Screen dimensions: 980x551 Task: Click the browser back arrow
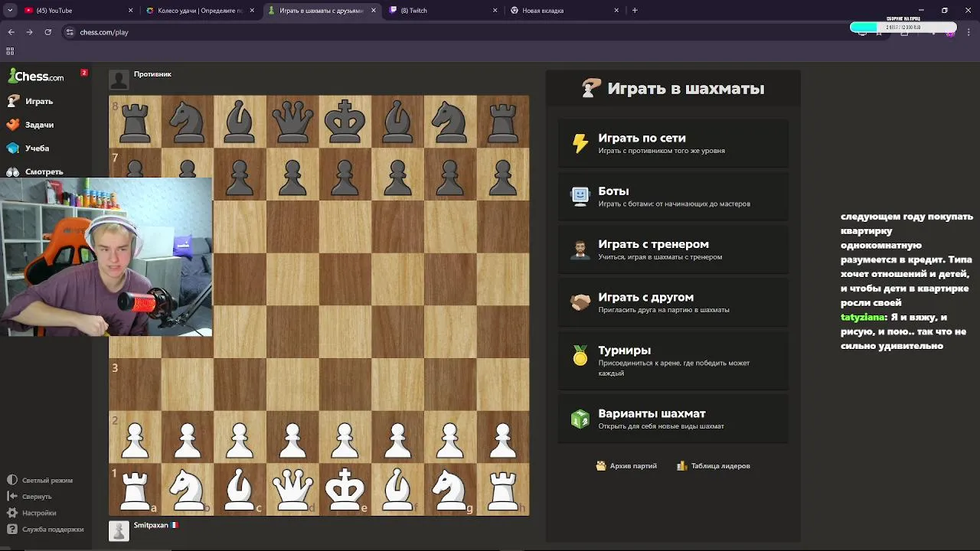(x=11, y=32)
